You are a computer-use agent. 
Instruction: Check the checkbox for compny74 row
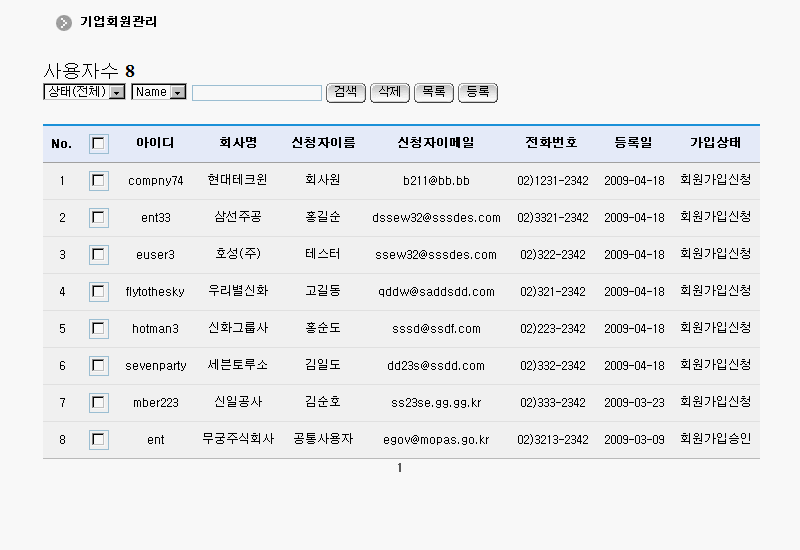(99, 181)
